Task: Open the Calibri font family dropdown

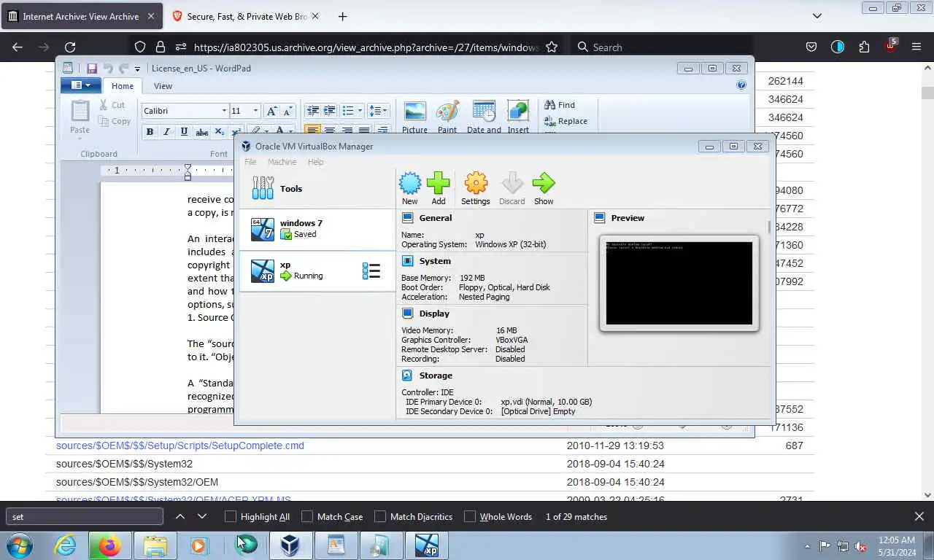Action: coord(224,111)
